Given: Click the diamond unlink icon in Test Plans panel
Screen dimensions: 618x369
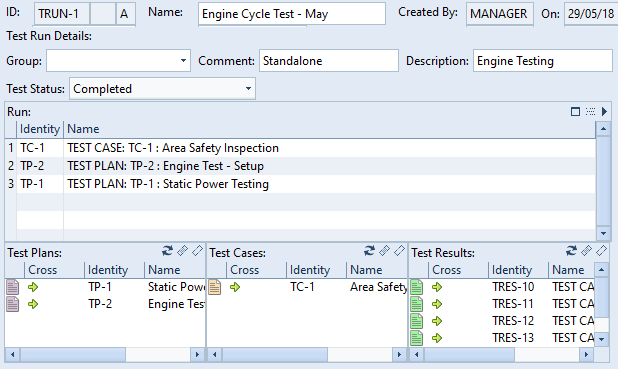Looking at the screenshot, I should 197,251.
